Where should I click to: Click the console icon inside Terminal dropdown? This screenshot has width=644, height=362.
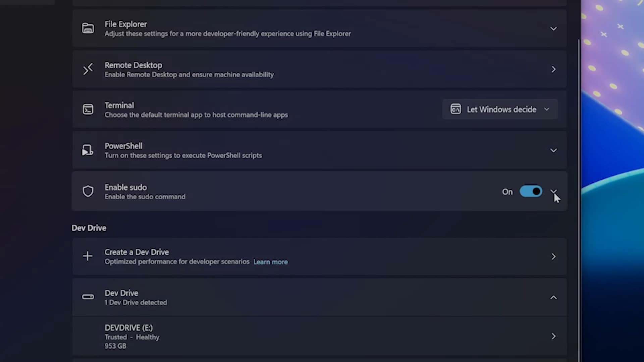click(x=455, y=109)
